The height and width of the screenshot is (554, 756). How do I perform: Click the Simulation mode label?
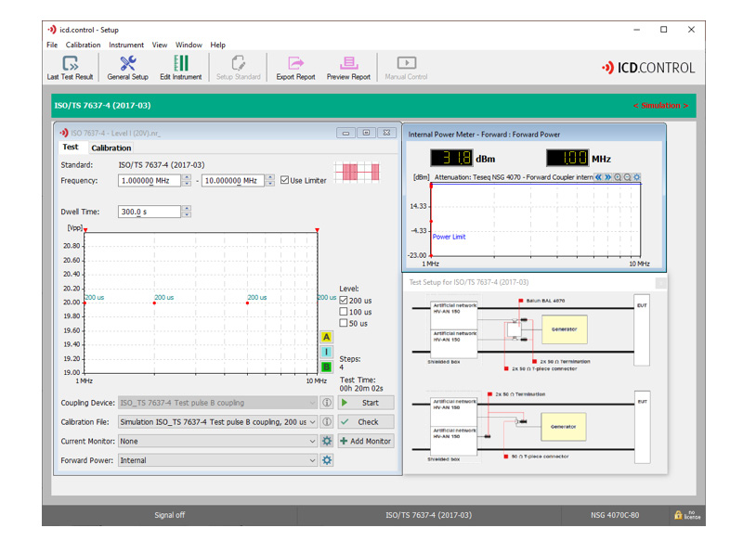click(660, 106)
